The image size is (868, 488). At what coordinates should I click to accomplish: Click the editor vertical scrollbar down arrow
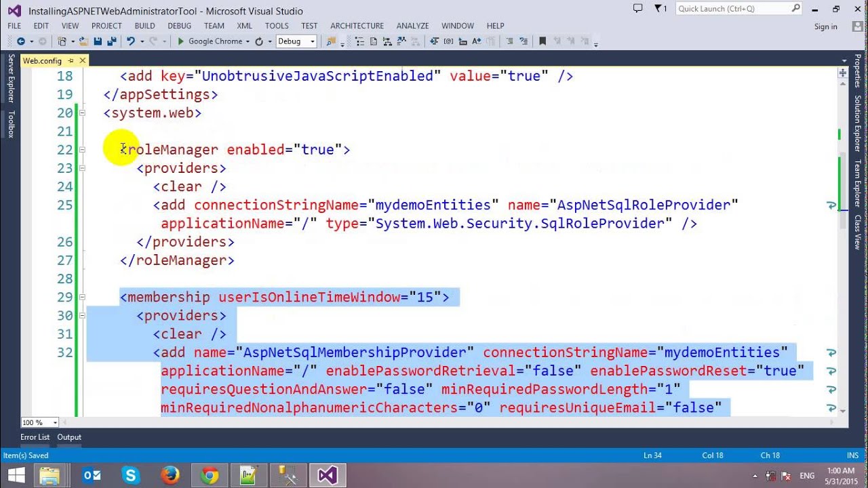(x=843, y=411)
